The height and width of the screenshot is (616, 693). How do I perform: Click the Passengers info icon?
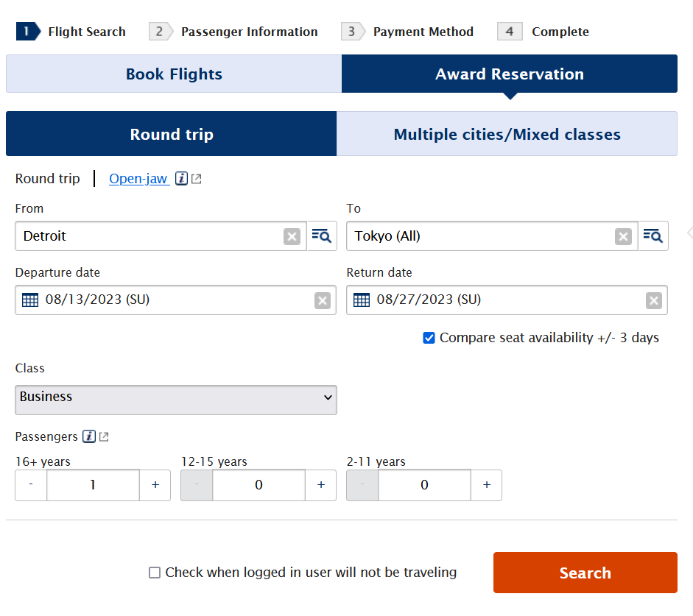pyautogui.click(x=89, y=437)
